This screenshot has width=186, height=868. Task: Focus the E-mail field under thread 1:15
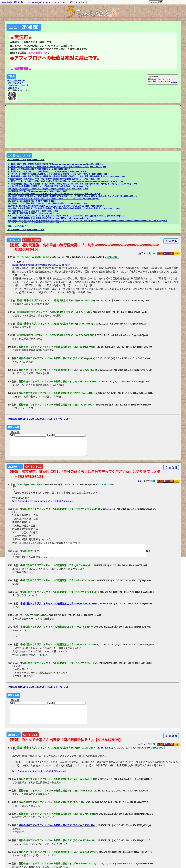[x=70, y=435]
